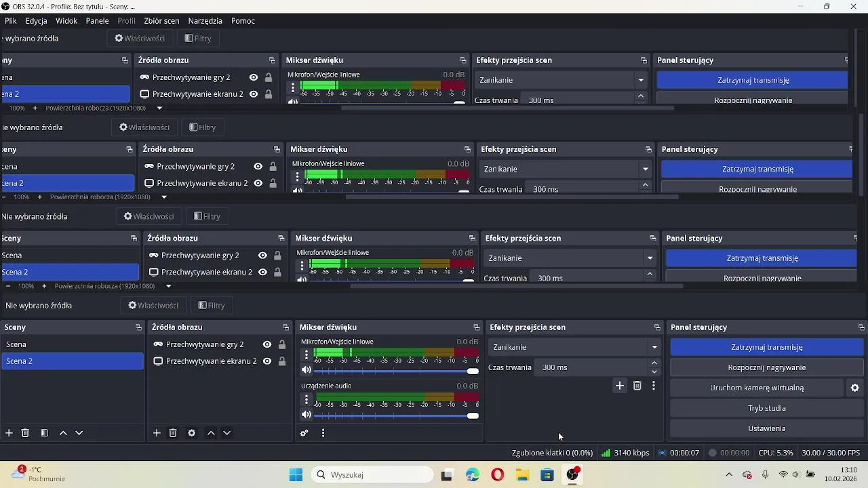The image size is (868, 488).
Task: Start recording with Rozpocznij nagrywanie beside the 300 ms field
Action: coord(767,367)
